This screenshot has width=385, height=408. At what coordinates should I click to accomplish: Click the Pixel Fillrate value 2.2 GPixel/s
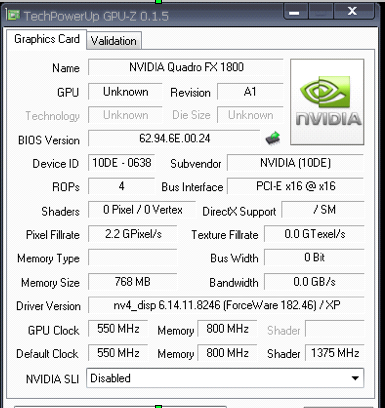(133, 234)
